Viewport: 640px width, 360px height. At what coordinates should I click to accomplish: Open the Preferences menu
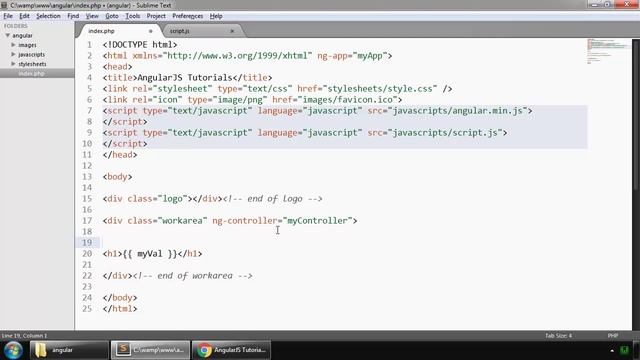187,16
